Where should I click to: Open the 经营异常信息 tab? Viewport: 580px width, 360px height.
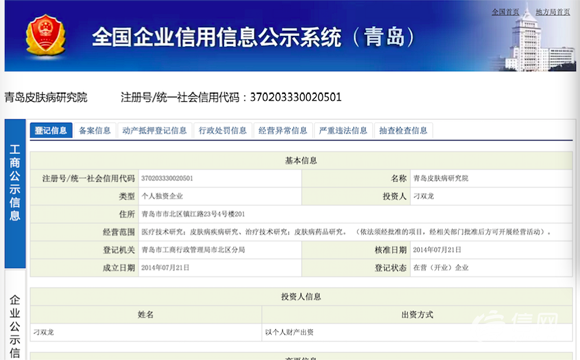click(x=283, y=130)
